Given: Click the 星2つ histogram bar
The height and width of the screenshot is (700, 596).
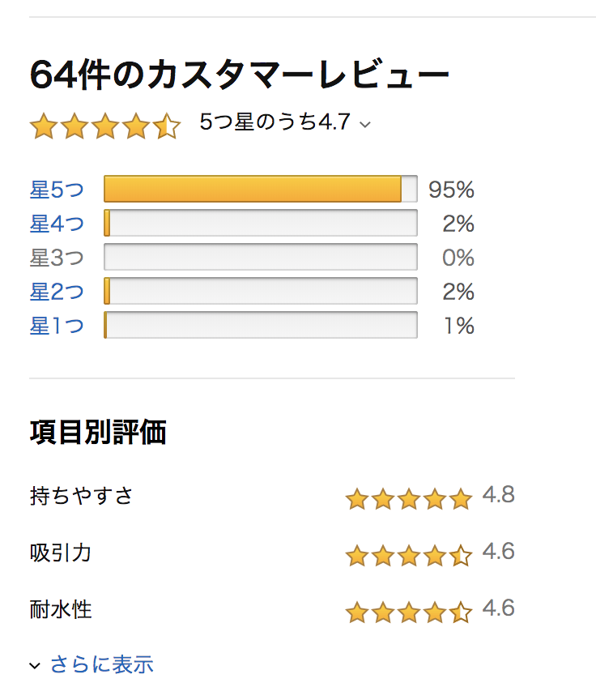Looking at the screenshot, I should pyautogui.click(x=261, y=291).
